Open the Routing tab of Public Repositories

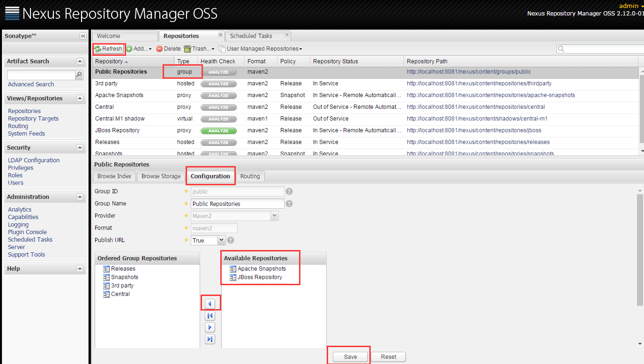[x=250, y=176]
